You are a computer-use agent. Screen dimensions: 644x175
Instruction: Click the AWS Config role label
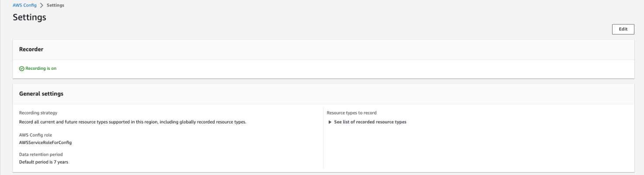35,135
